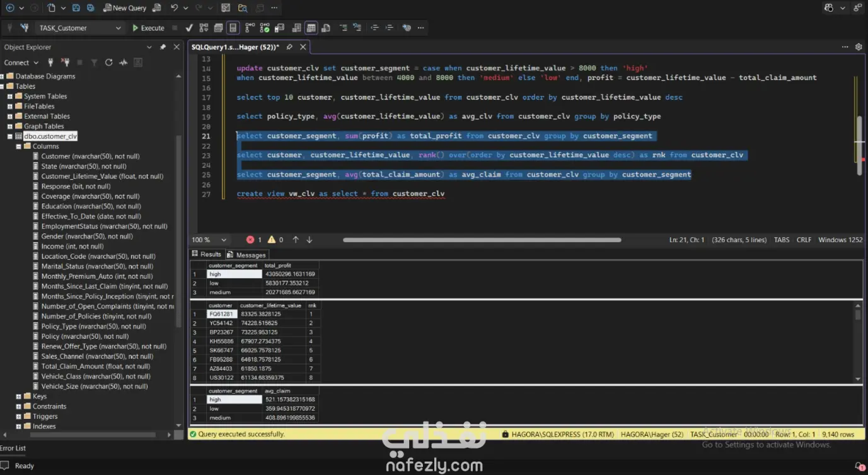
Task: Select Results to Grid mode
Action: 311,28
